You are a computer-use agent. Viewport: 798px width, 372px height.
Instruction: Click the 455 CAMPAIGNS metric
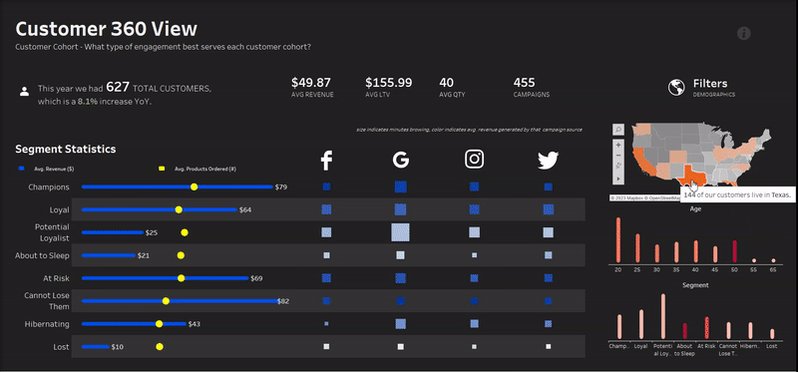(531, 87)
